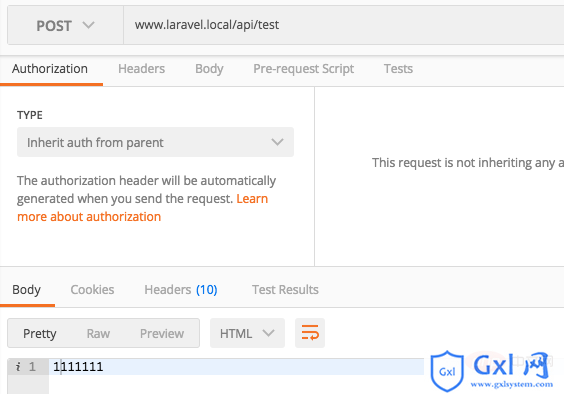Switch response view to Preview
The image size is (564, 394).
pyautogui.click(x=162, y=334)
